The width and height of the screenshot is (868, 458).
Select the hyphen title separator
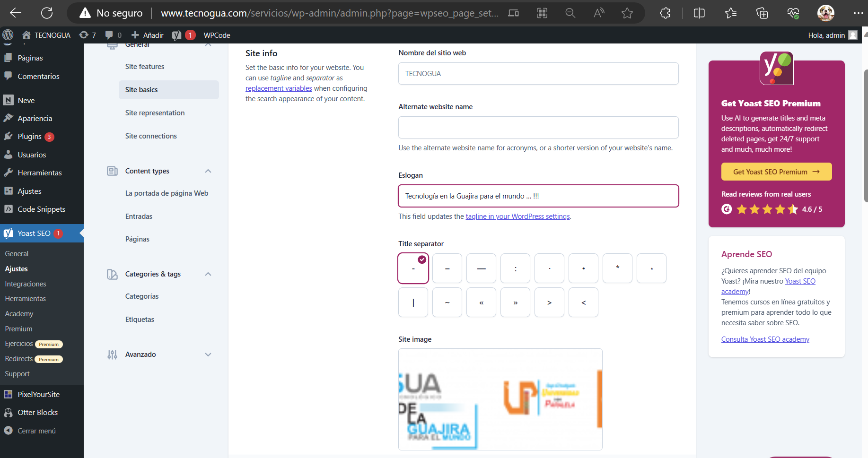(x=413, y=268)
